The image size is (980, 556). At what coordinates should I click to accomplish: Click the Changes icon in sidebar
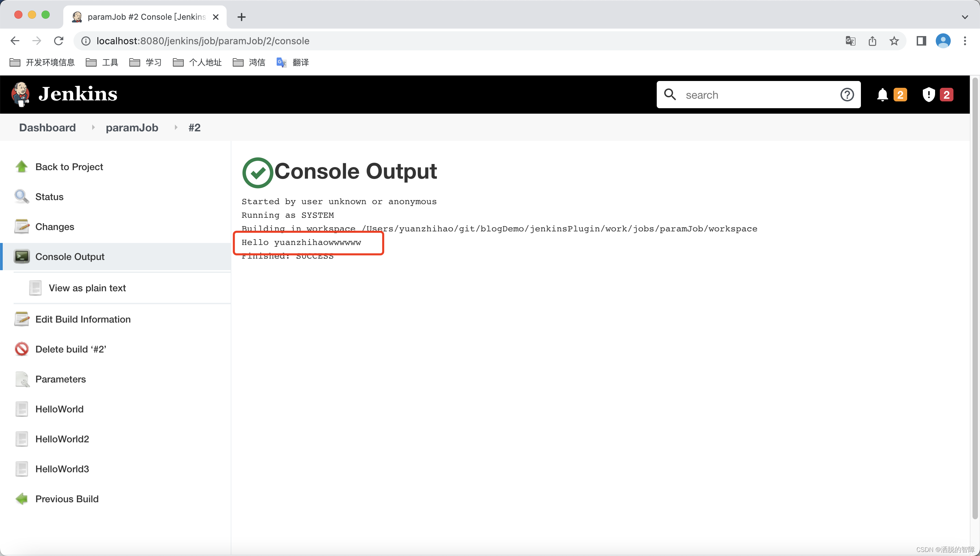(x=21, y=226)
